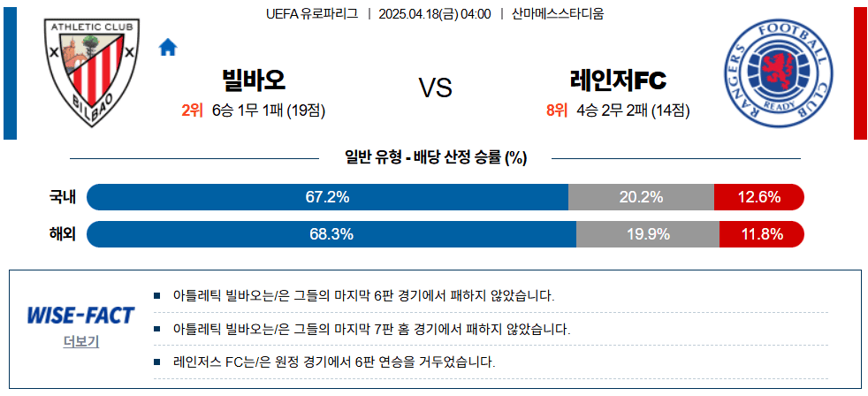Click the overseas 19.9% gray draw bar

pos(647,234)
